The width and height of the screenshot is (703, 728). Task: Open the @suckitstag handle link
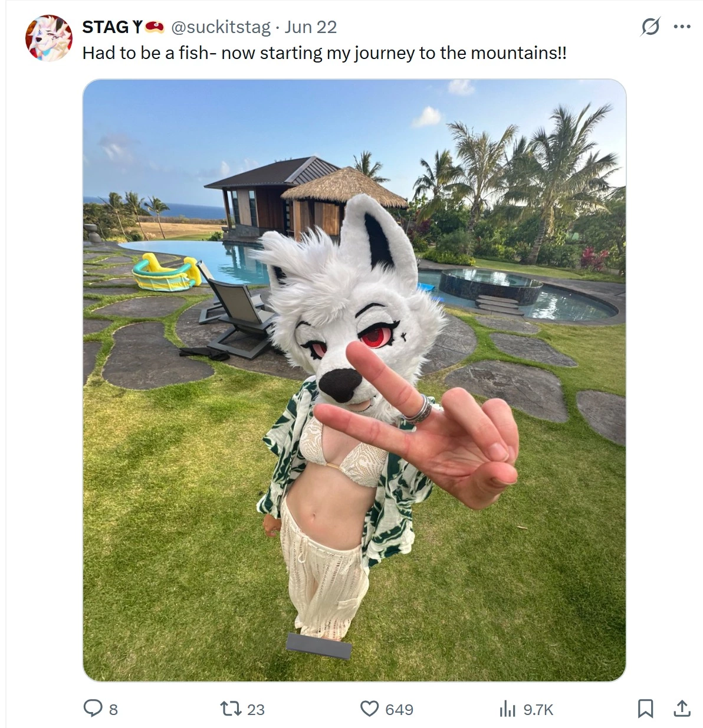point(221,27)
